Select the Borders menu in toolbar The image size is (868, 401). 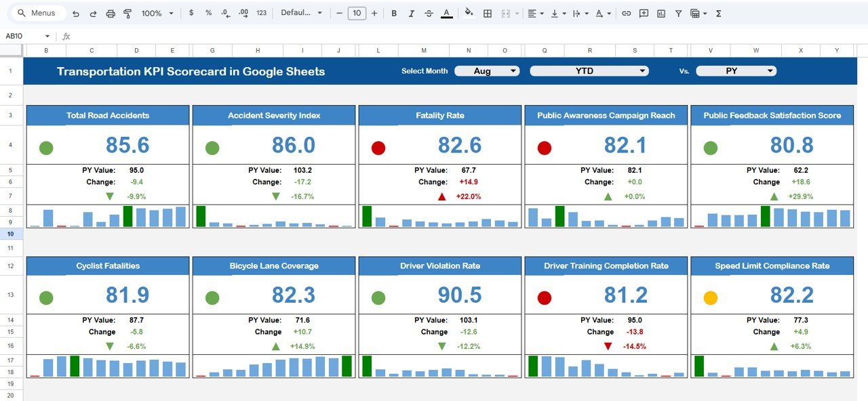pos(487,13)
